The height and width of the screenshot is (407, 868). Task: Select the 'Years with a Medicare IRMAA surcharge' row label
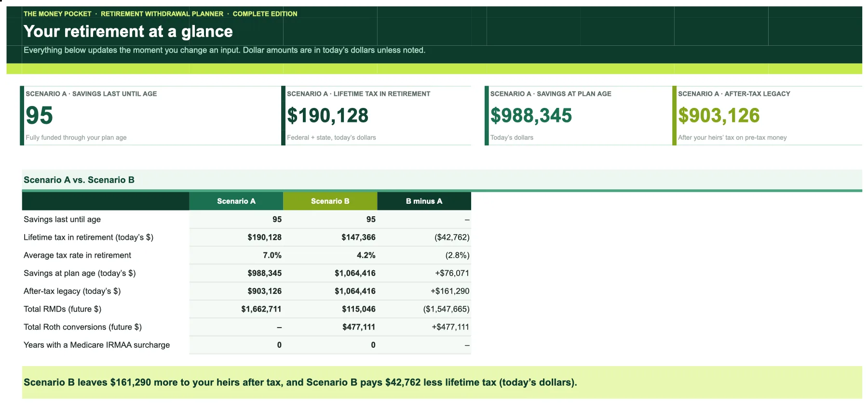tap(96, 345)
